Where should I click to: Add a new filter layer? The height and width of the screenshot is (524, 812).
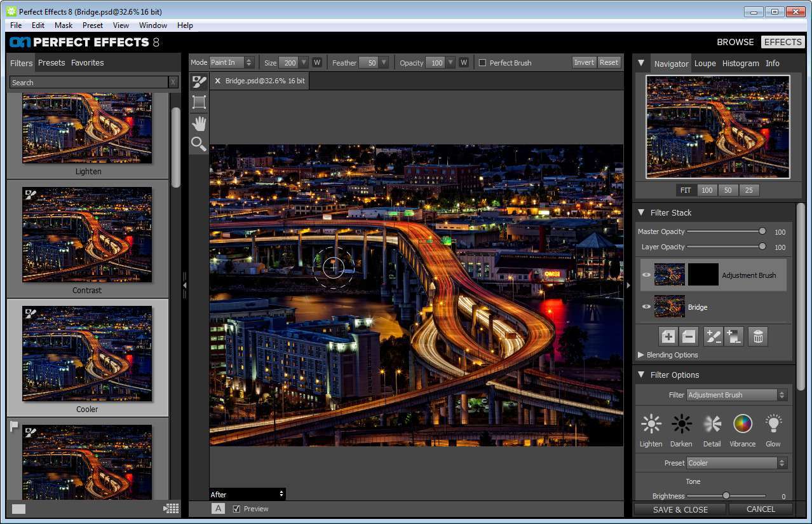[668, 336]
